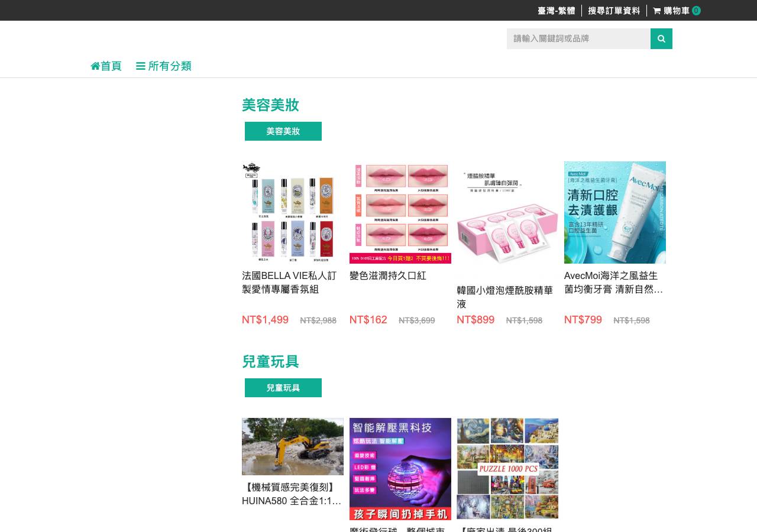This screenshot has width=757, height=532.
Task: Click AvecMoi海洋之風益生菌均衡牙膏 title
Action: [613, 283]
